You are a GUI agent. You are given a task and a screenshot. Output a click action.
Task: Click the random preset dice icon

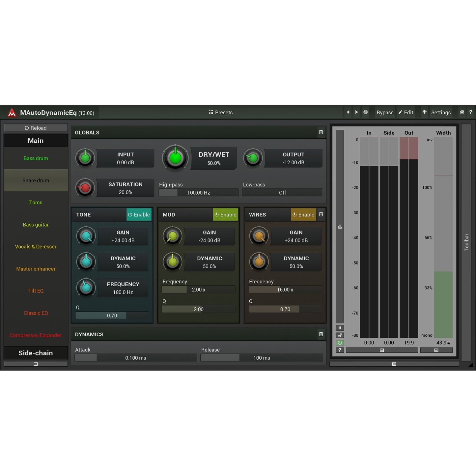(x=365, y=112)
